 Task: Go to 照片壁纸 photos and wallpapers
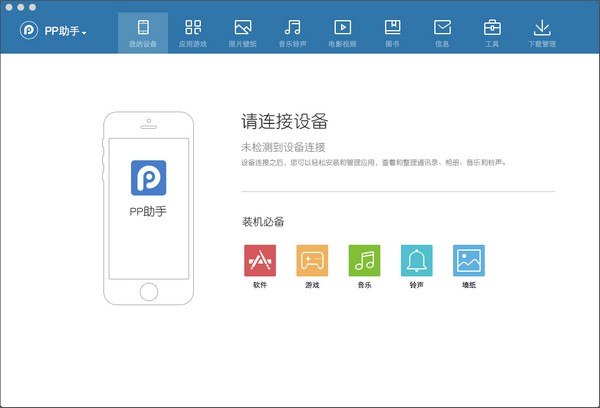coord(242,32)
